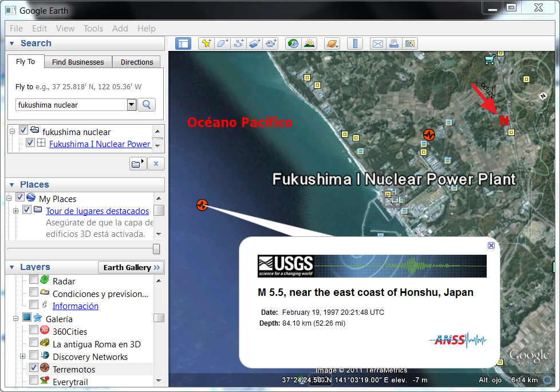Switch to Find Businesses tab
Image resolution: width=560 pixels, height=392 pixels.
coord(78,62)
